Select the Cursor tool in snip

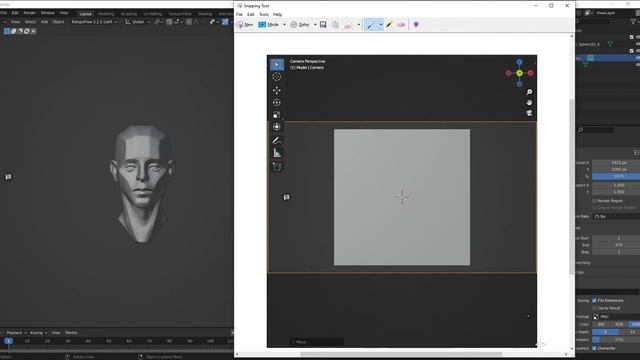click(277, 77)
